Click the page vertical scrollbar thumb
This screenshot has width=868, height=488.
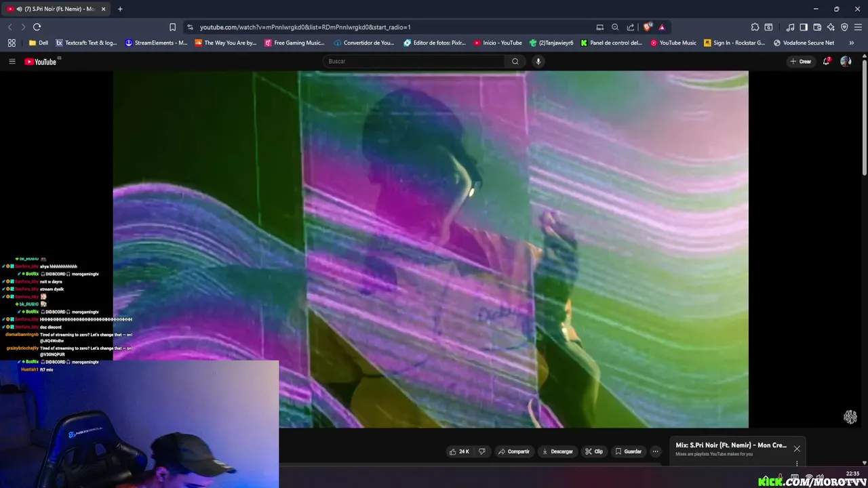point(865,119)
